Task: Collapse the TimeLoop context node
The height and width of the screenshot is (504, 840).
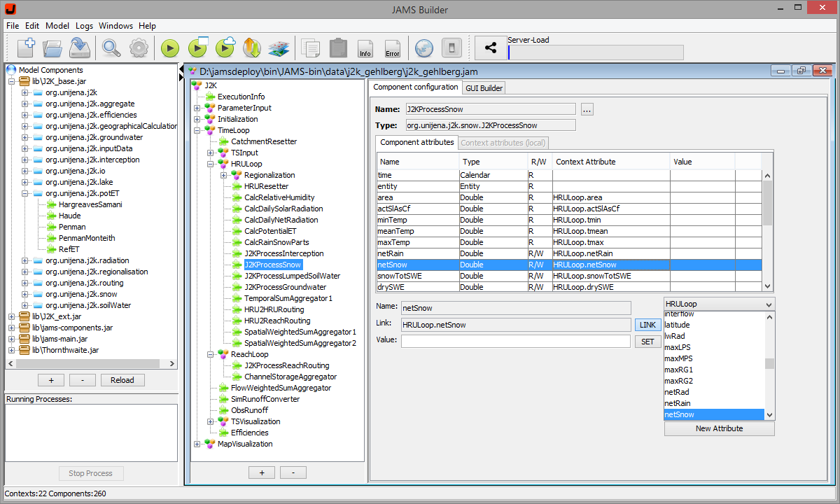Action: click(x=197, y=130)
